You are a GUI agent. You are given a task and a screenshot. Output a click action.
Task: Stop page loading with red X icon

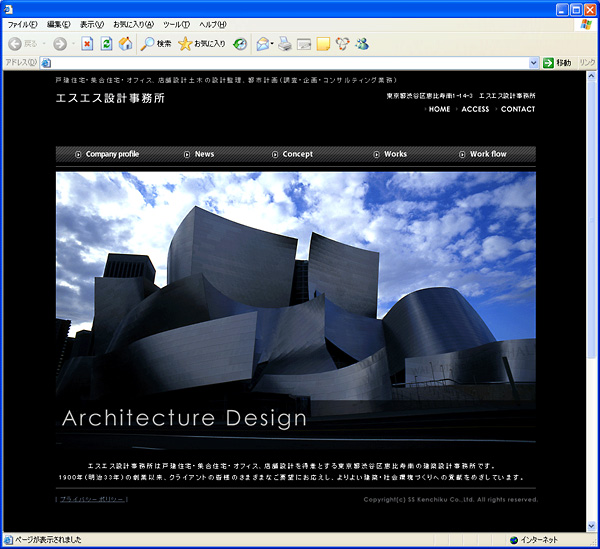point(87,44)
